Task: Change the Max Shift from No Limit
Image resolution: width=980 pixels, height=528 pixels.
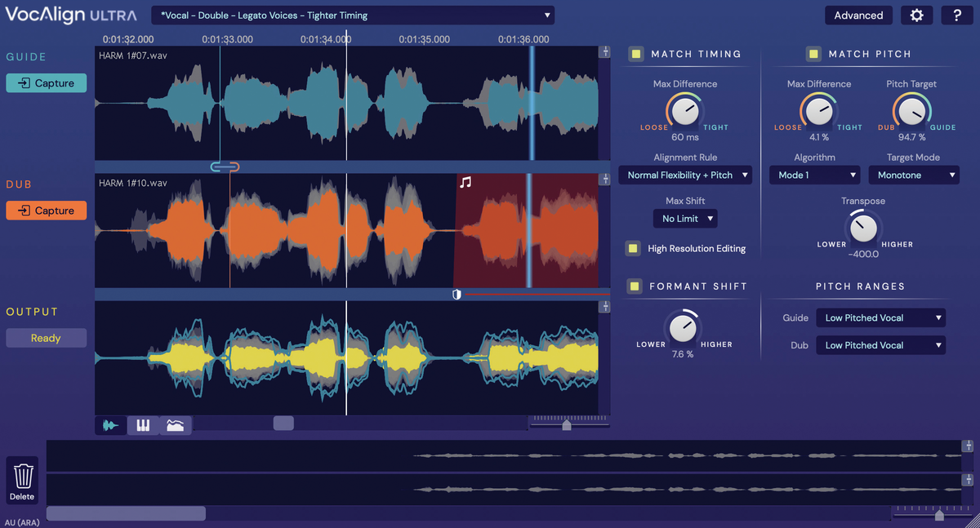Action: pos(685,218)
